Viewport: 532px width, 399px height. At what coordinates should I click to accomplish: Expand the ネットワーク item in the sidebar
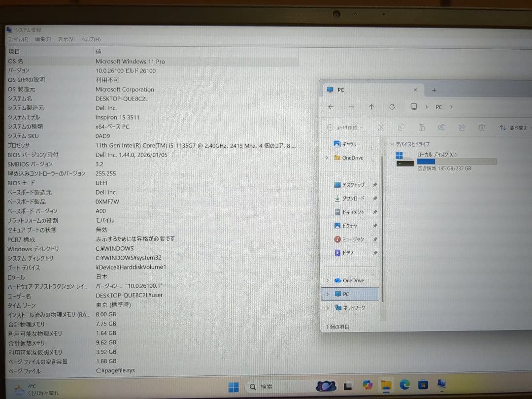[x=327, y=307]
